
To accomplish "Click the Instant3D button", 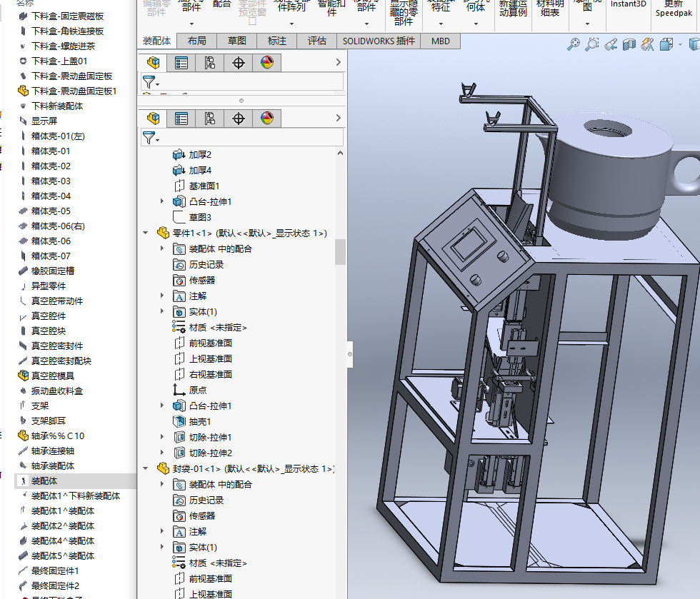I will point(628,4).
